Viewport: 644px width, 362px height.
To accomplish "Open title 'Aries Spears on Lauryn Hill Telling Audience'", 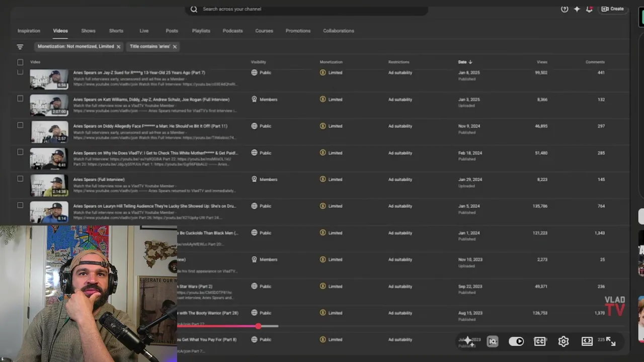I will point(154,206).
